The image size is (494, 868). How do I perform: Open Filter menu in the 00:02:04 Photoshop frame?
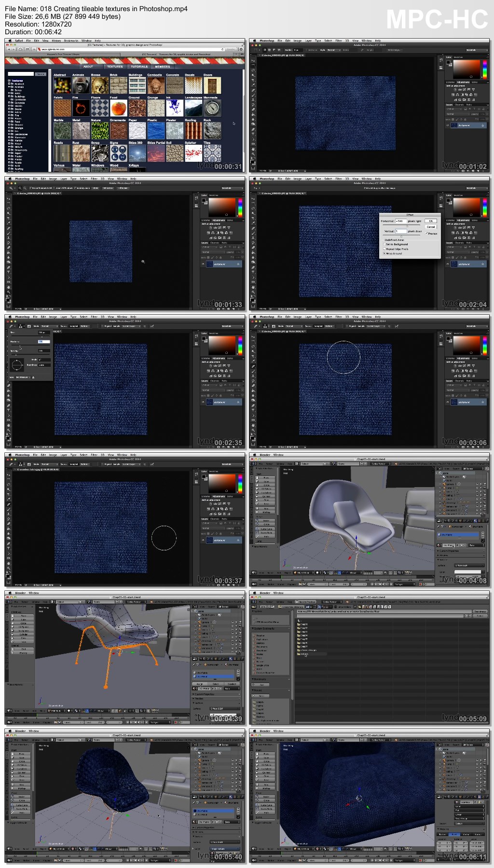339,179
